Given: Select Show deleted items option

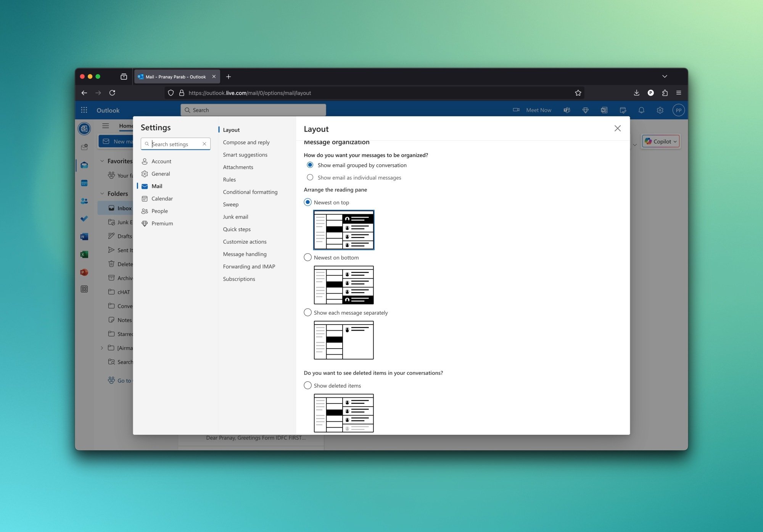Looking at the screenshot, I should click(307, 386).
